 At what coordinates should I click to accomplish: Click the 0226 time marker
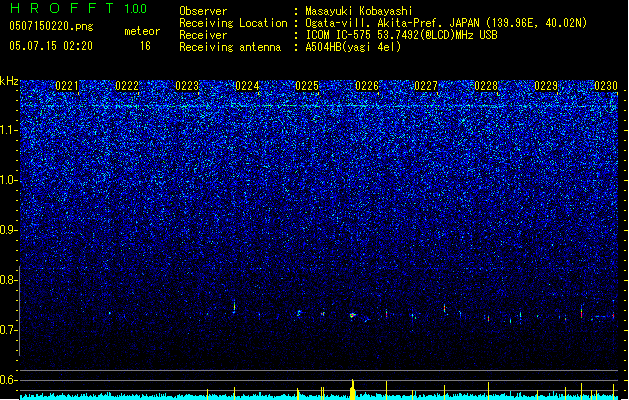pyautogui.click(x=367, y=86)
